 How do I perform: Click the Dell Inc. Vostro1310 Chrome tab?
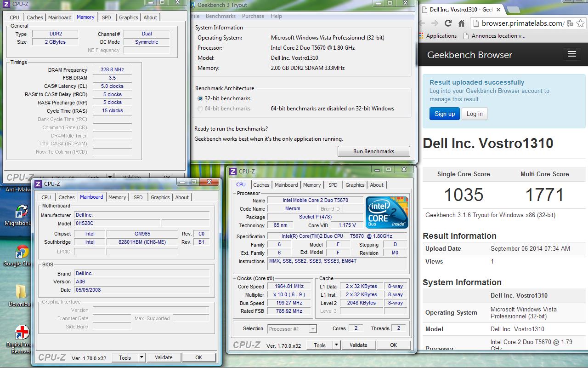pyautogui.click(x=462, y=9)
